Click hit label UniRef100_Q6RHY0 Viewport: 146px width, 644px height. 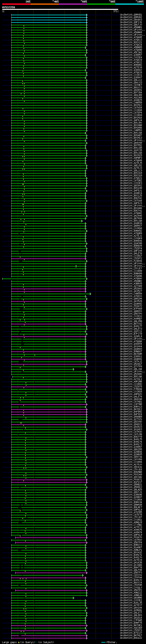point(131,311)
